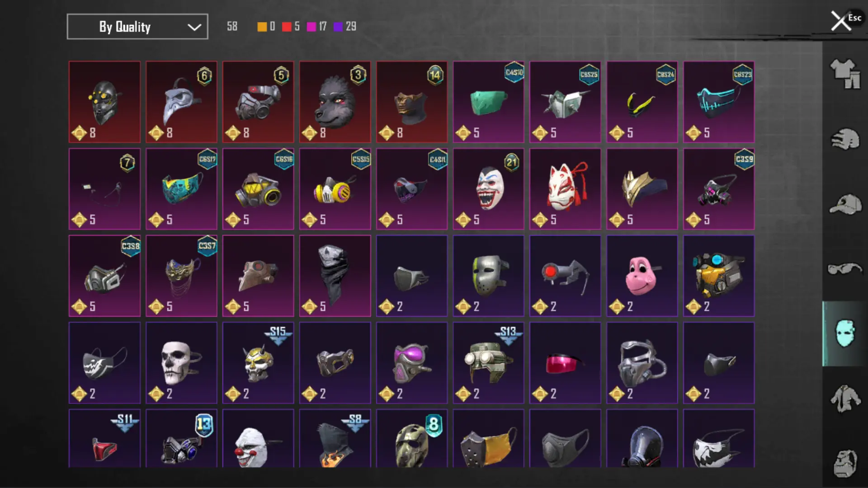Choose the white fox kitsune mask

565,189
